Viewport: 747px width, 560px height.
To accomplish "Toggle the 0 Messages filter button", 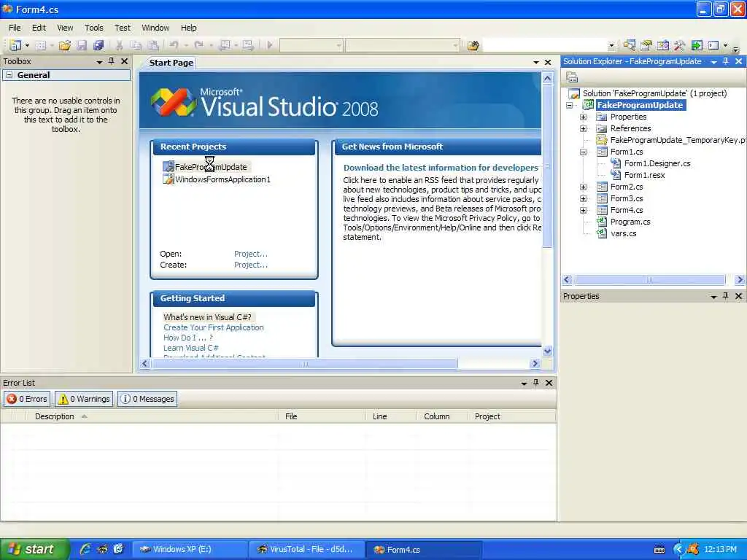I will click(147, 399).
